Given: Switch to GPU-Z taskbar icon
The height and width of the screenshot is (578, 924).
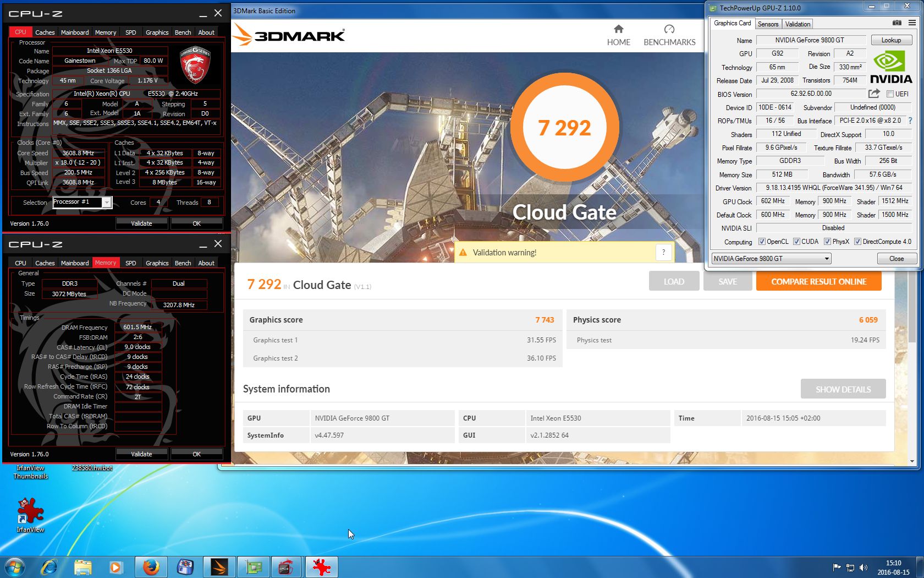Looking at the screenshot, I should pos(254,567).
